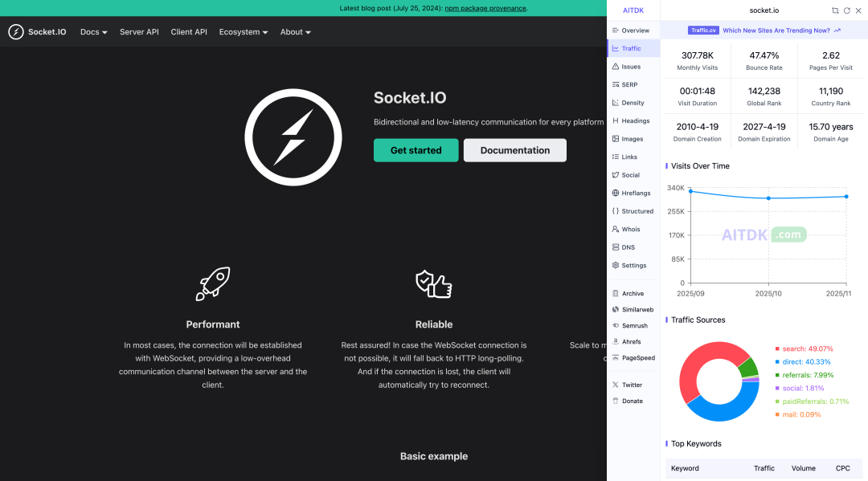
Task: Close the AITDK panel with the X
Action: tap(858, 10)
